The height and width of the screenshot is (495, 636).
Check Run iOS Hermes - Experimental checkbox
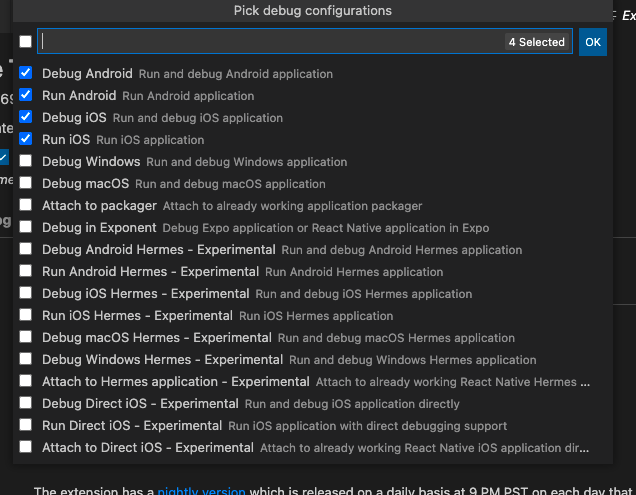[26, 314]
